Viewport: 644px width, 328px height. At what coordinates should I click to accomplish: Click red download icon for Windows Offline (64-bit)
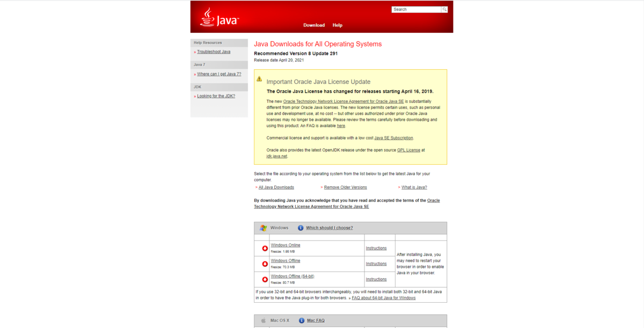[x=265, y=279]
